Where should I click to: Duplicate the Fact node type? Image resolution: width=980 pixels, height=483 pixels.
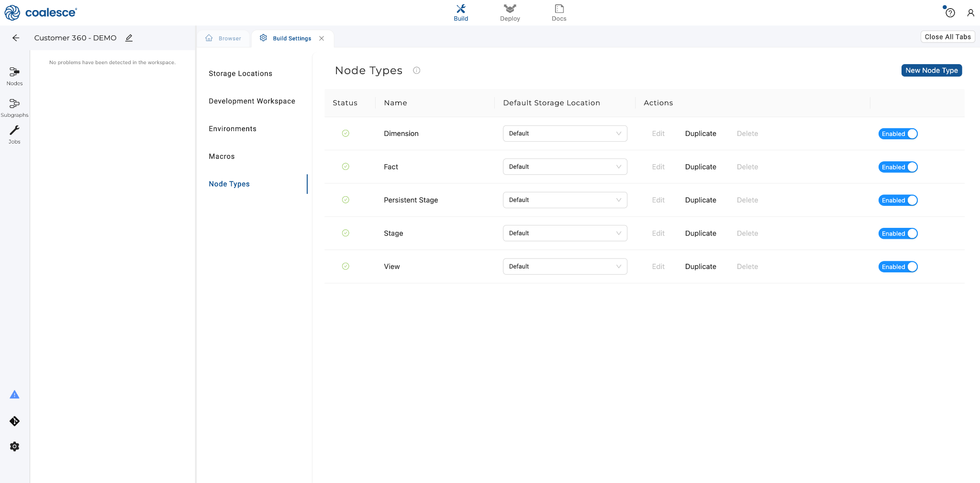click(x=701, y=167)
